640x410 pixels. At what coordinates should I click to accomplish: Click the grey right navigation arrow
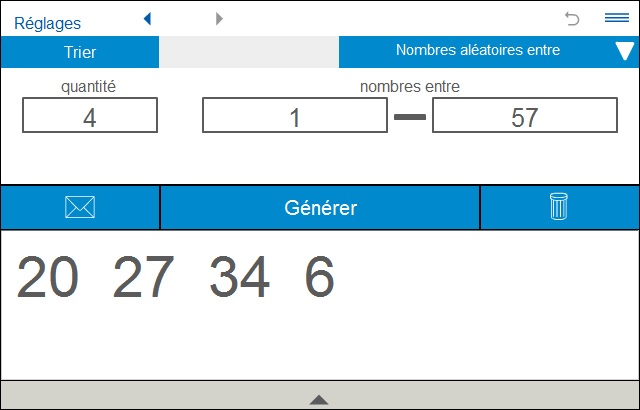coord(219,18)
